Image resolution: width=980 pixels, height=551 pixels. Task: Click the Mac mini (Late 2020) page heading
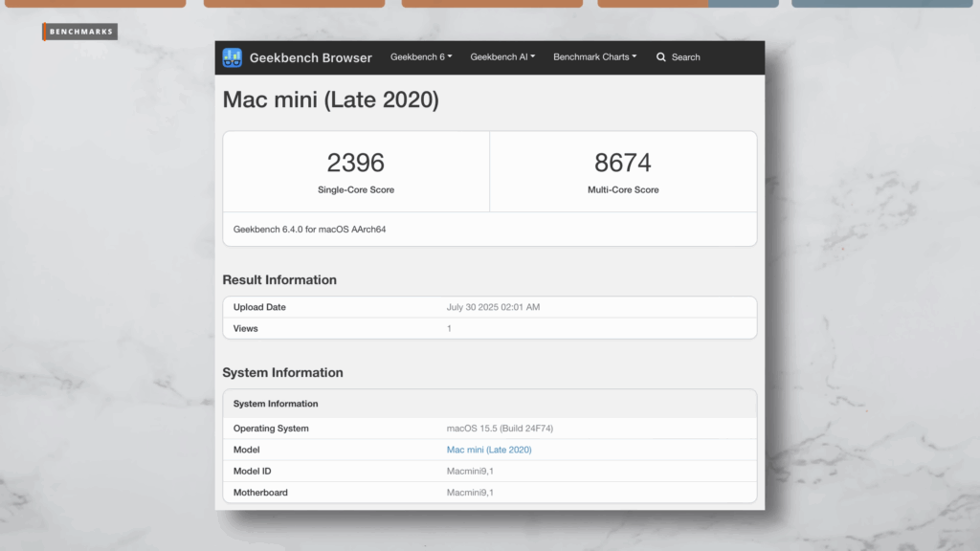click(x=330, y=99)
